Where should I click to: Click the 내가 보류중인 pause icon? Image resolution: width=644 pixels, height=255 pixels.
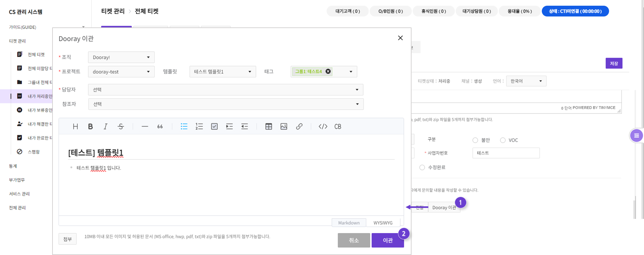coord(20,110)
